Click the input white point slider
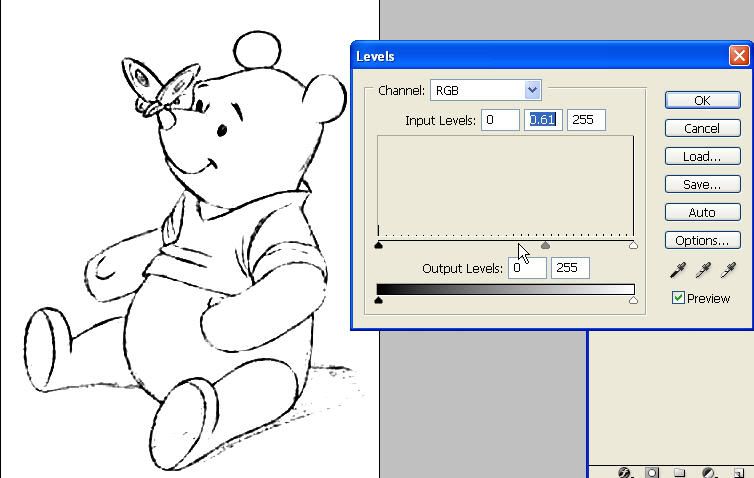Image resolution: width=754 pixels, height=478 pixels. pyautogui.click(x=633, y=245)
